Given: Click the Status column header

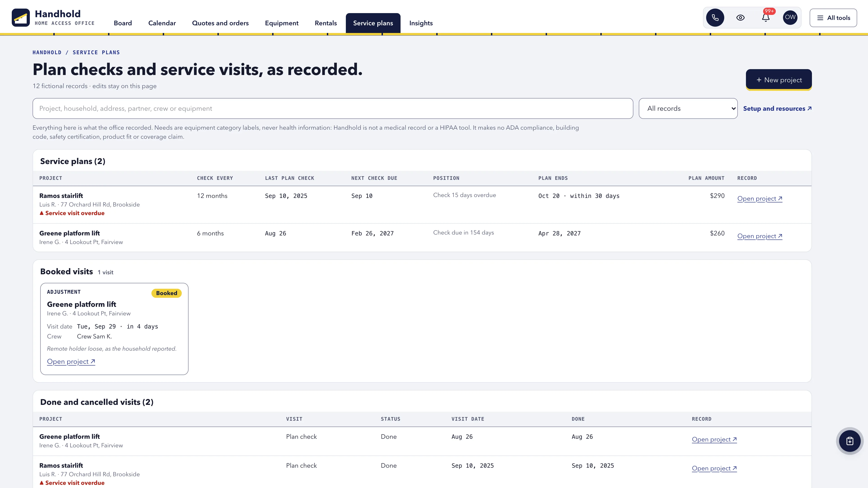Looking at the screenshot, I should [391, 419].
